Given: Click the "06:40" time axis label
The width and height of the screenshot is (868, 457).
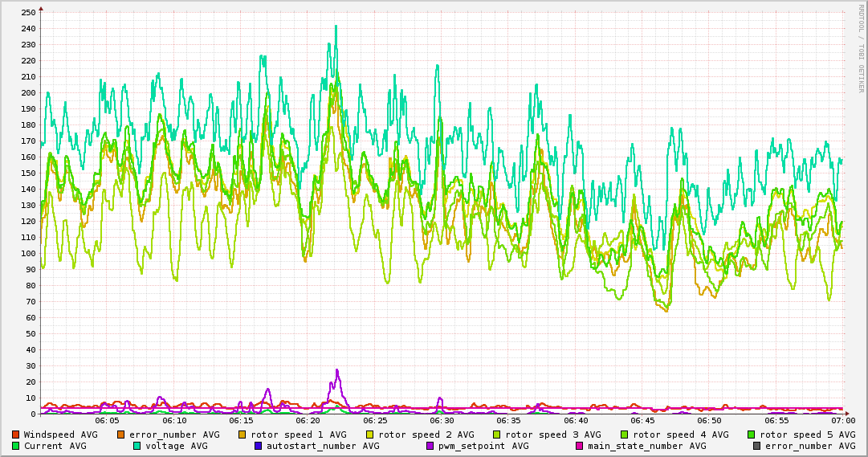Looking at the screenshot, I should (576, 421).
